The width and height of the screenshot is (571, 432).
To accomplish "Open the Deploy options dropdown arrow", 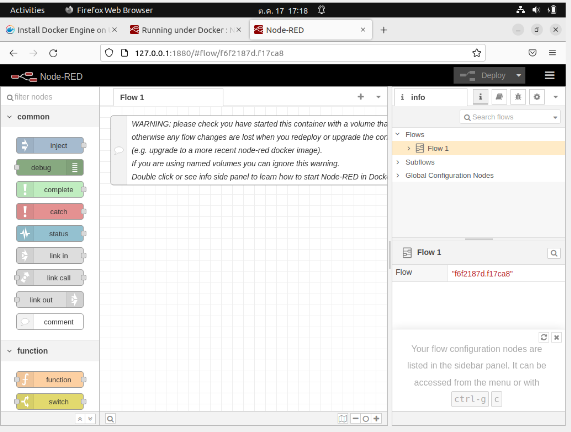I will coord(519,75).
